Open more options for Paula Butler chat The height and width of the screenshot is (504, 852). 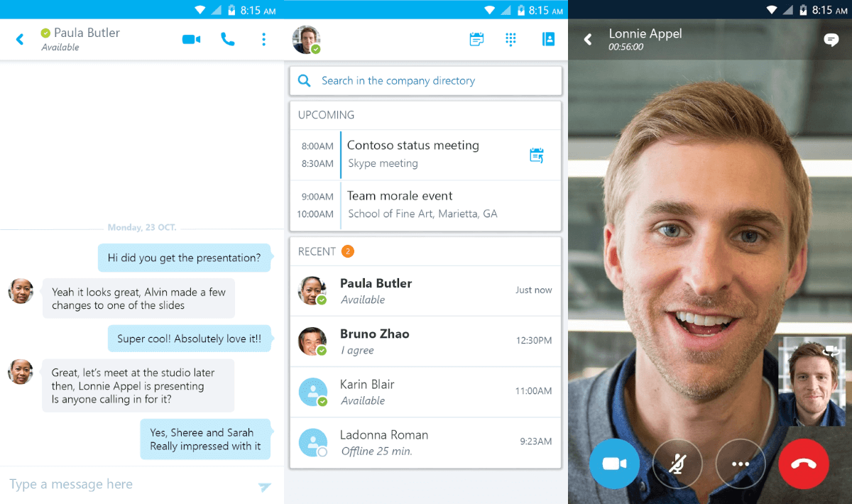point(264,40)
